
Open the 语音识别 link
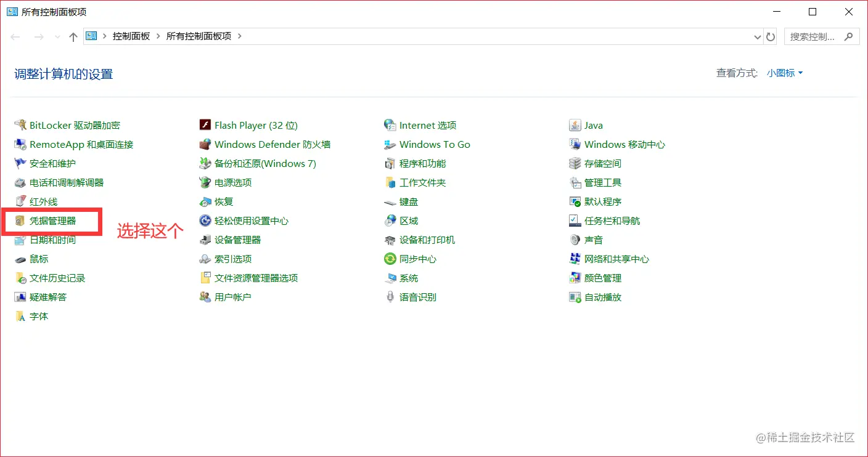[418, 297]
